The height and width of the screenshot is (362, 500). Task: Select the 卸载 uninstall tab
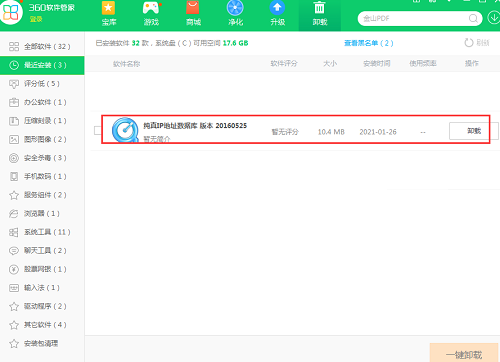pyautogui.click(x=320, y=15)
